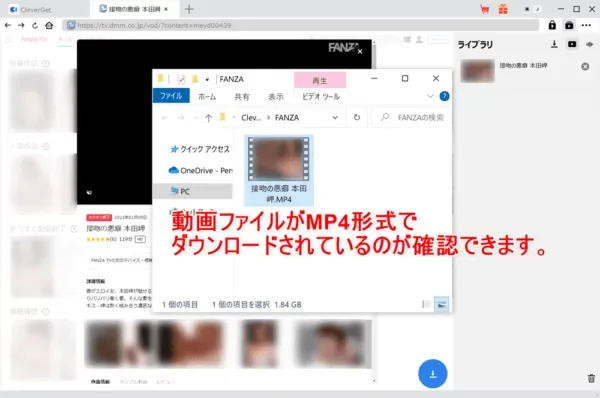Open quick access toolbar customize dropdown
The height and width of the screenshot is (398, 600).
[207, 80]
